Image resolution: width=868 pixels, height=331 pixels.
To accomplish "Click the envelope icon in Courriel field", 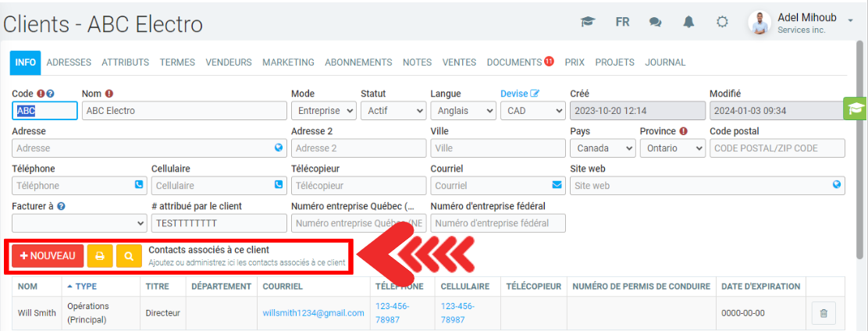I will (557, 185).
